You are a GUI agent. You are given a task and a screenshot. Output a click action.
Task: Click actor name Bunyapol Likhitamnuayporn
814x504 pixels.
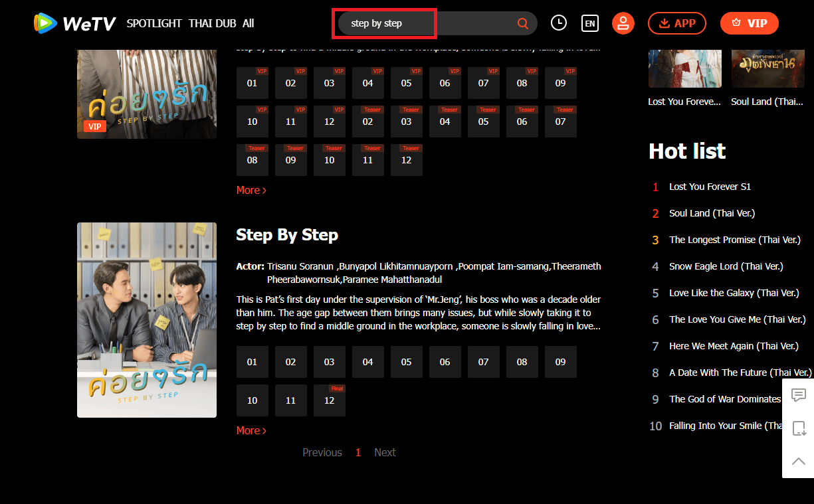397,266
